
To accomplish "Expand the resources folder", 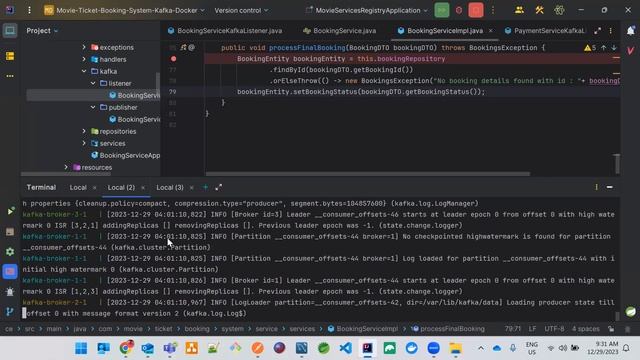I will click(66, 167).
